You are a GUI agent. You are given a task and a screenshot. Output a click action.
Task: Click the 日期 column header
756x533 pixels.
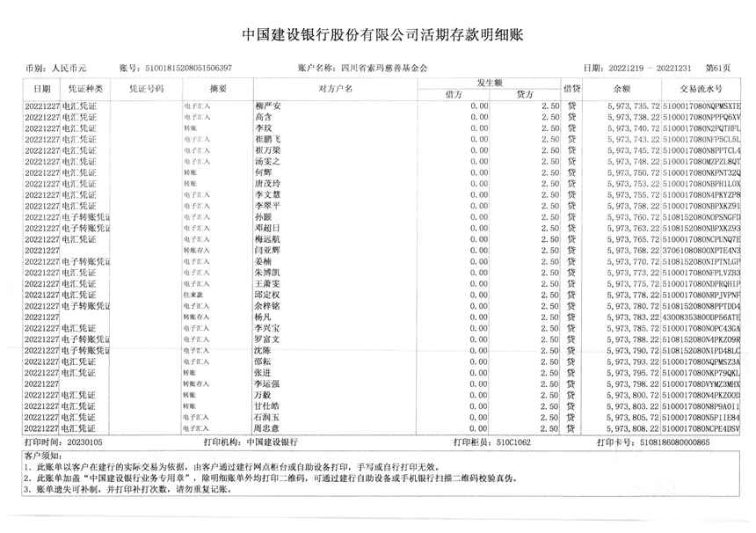pyautogui.click(x=41, y=89)
